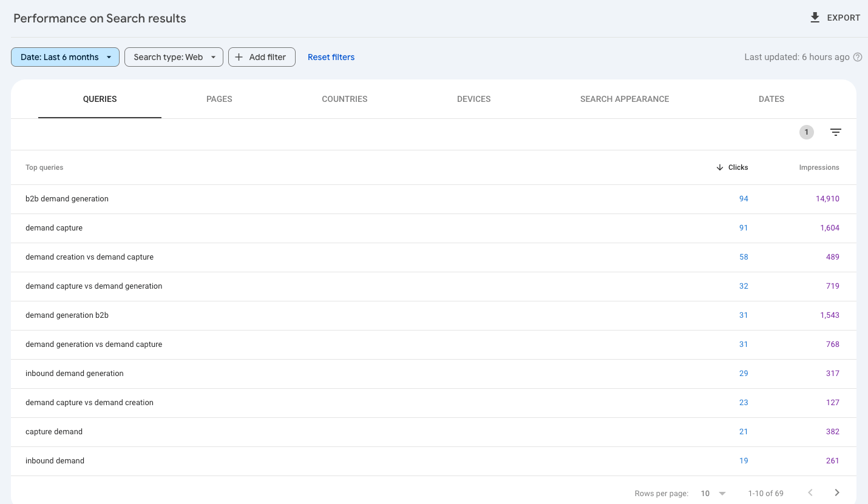Switch to the Countries tab
This screenshot has width=868, height=504.
344,99
